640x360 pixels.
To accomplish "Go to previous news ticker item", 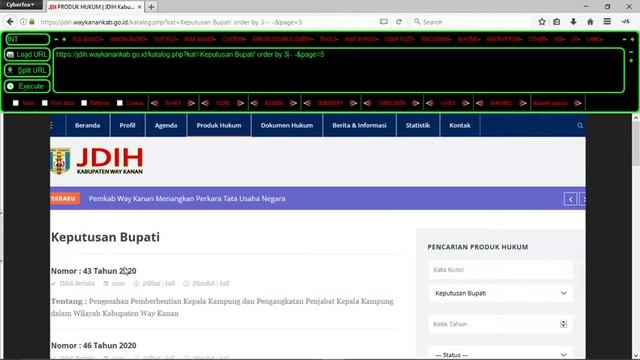I will pos(570,199).
